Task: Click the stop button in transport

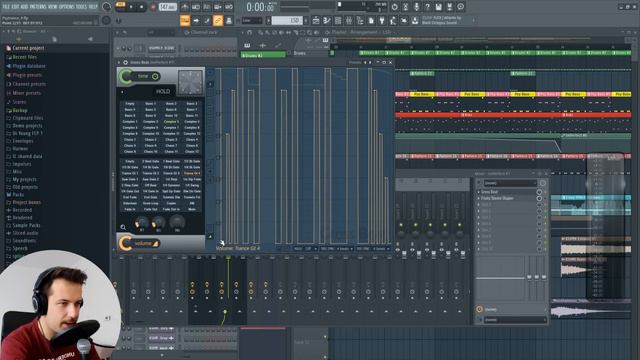Action: [x=142, y=7]
